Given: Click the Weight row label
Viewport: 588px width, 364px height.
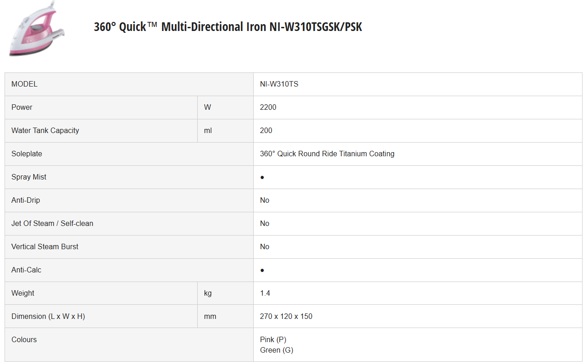Looking at the screenshot, I should (x=23, y=293).
